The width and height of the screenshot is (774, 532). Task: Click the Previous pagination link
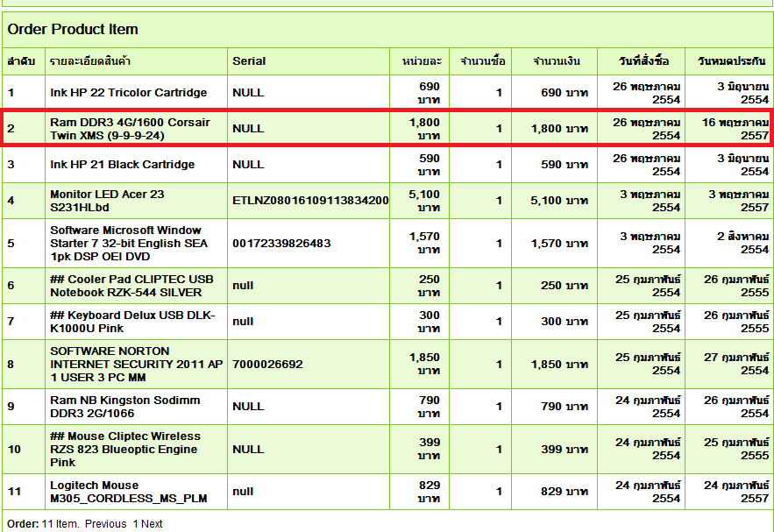tap(105, 524)
